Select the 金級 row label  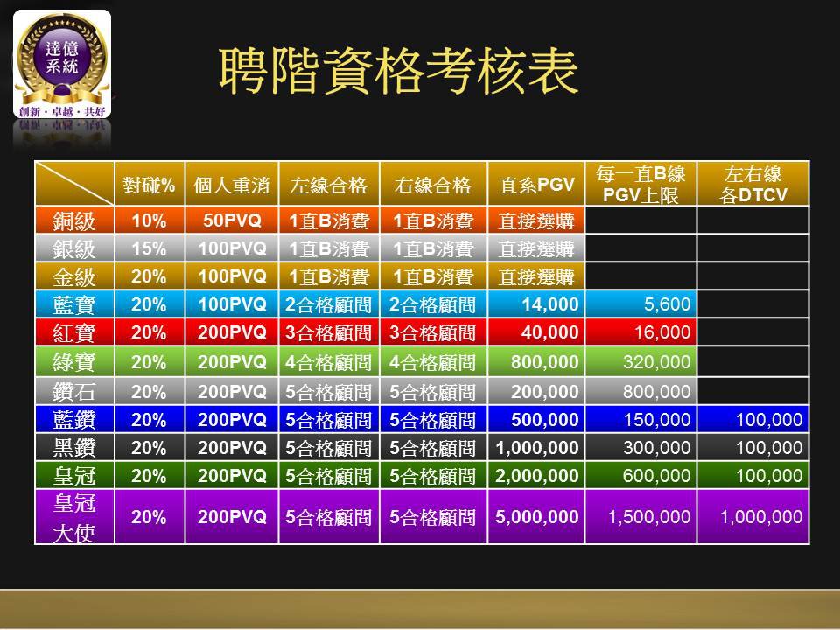[74, 276]
